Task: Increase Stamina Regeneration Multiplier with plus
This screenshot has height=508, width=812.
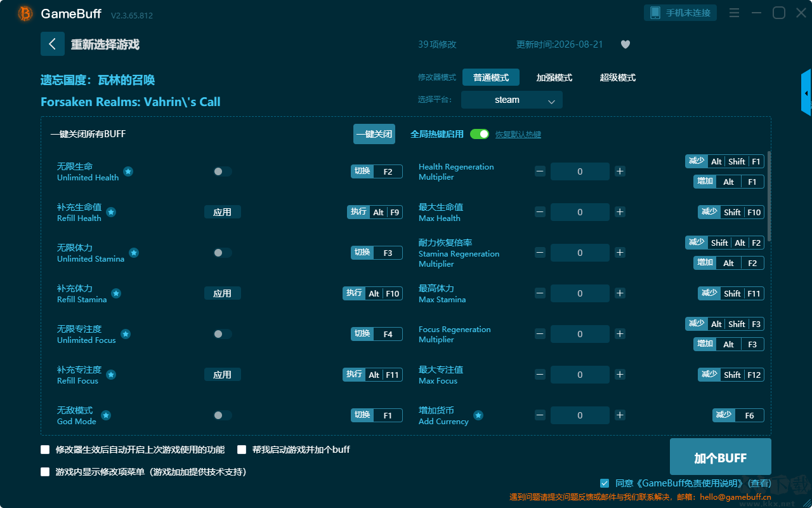Action: (x=620, y=253)
